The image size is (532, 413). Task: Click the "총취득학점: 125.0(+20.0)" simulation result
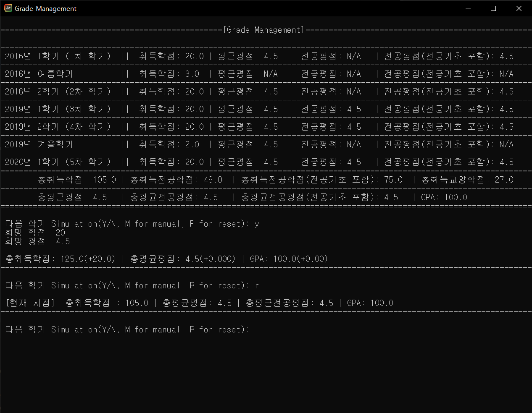pyautogui.click(x=60, y=259)
